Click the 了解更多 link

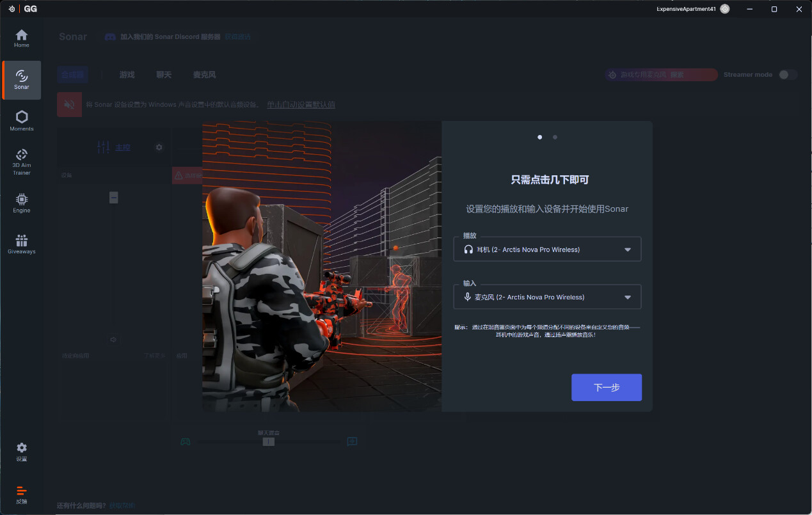pyautogui.click(x=154, y=355)
